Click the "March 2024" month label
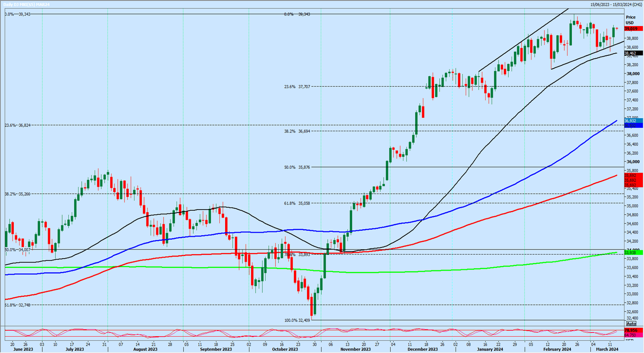Viewport: 644px width, 353px height. pyautogui.click(x=607, y=349)
